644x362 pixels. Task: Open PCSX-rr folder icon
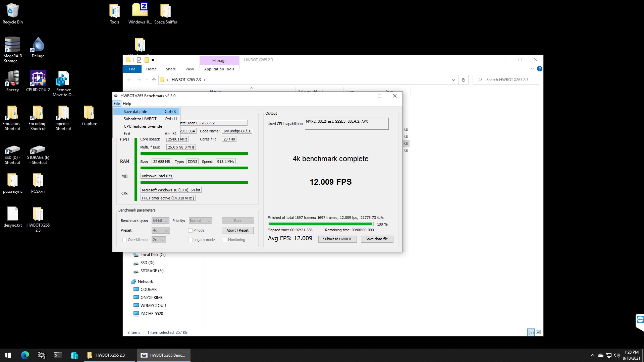coord(38,183)
